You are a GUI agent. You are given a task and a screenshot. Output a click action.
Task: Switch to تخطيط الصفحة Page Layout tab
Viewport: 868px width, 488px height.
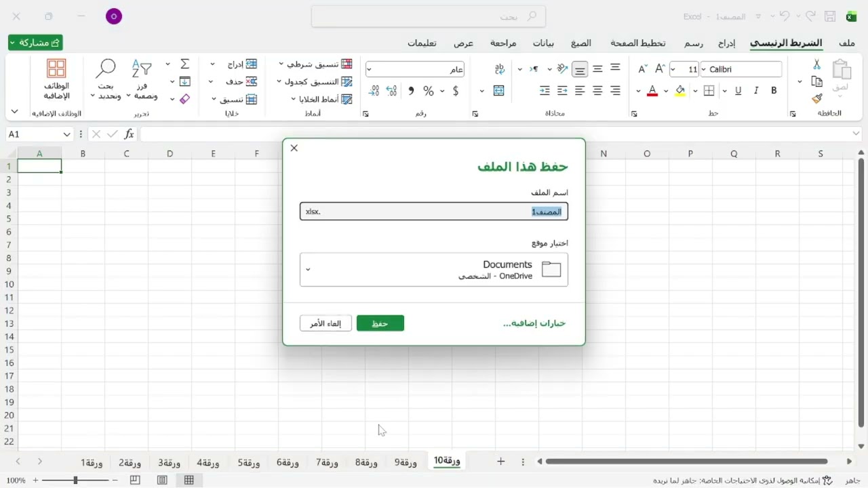pyautogui.click(x=638, y=43)
